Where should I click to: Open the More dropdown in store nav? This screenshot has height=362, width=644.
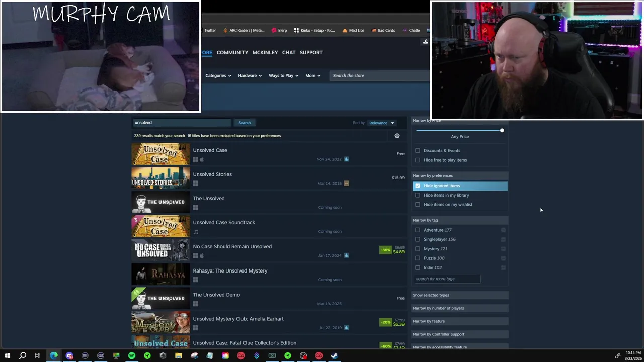(313, 76)
